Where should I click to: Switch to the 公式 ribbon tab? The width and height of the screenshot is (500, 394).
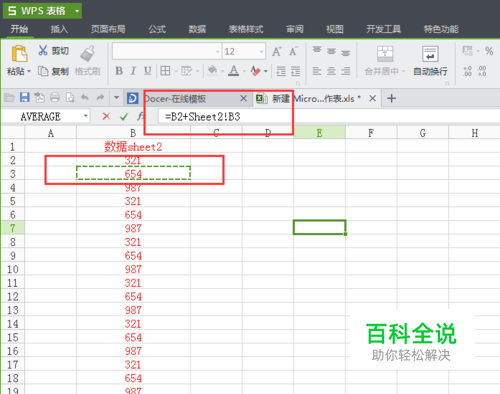(157, 29)
